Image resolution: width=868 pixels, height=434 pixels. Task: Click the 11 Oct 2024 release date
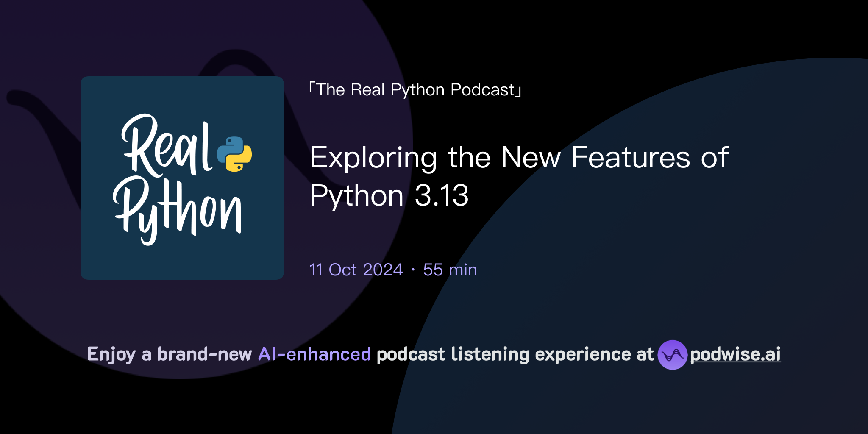356,270
